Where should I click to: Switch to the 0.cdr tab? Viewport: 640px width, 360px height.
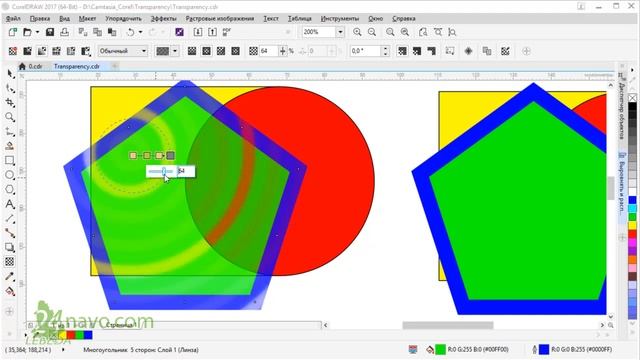click(35, 66)
